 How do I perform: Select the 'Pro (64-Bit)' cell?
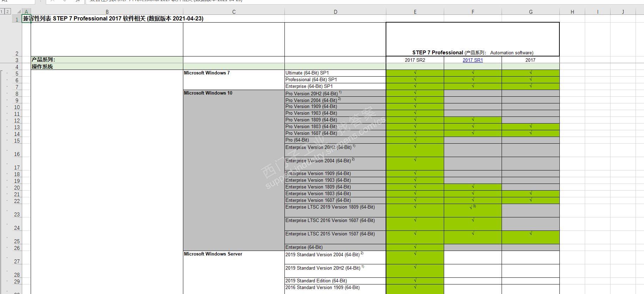pos(335,140)
